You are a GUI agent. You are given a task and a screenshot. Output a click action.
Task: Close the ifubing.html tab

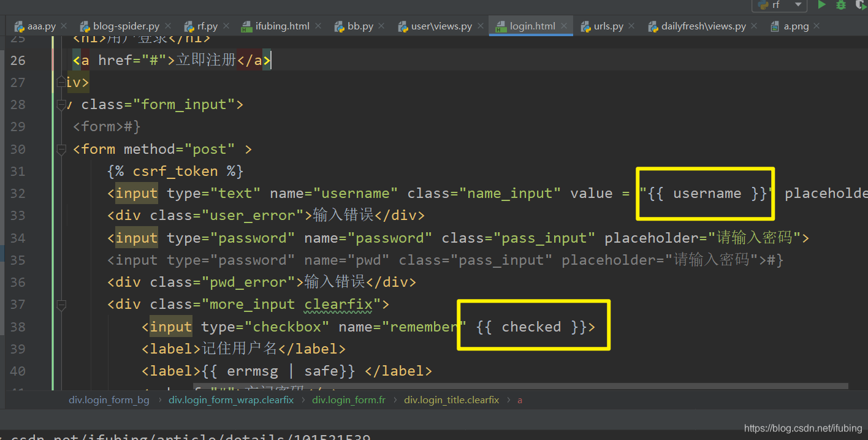click(319, 26)
